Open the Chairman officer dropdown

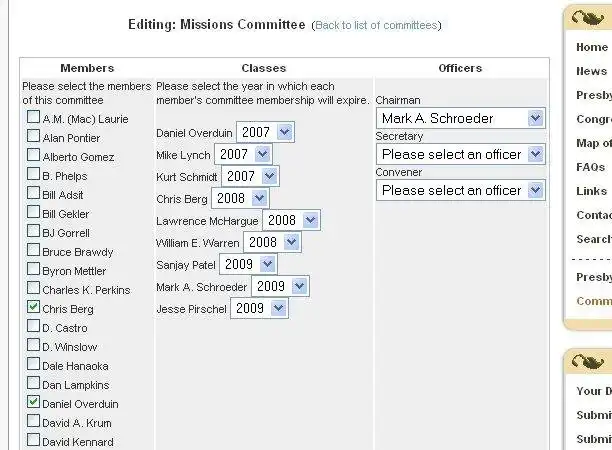[x=461, y=118]
